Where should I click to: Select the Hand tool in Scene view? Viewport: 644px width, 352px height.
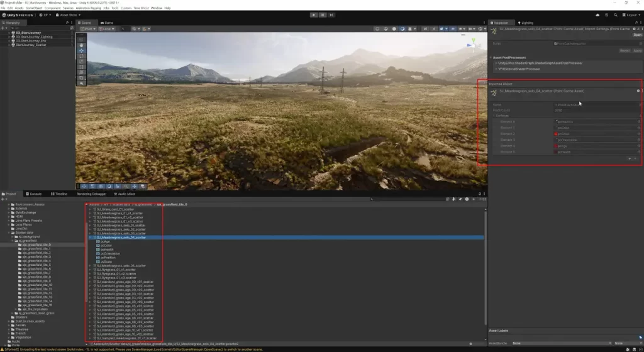tap(80, 44)
